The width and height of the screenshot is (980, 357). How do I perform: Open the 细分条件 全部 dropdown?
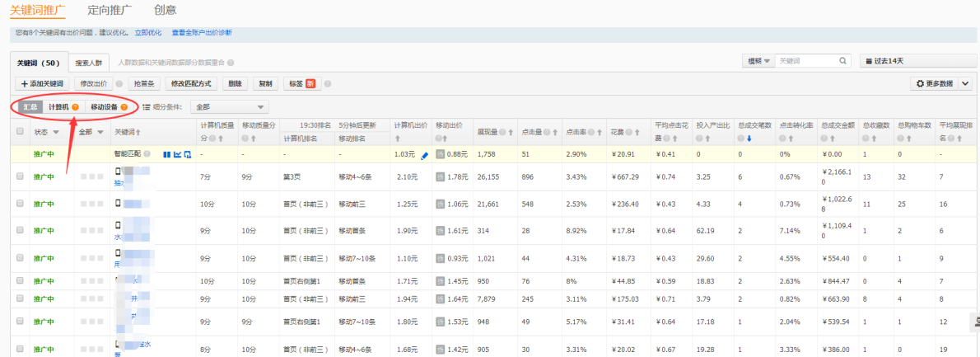click(x=230, y=107)
